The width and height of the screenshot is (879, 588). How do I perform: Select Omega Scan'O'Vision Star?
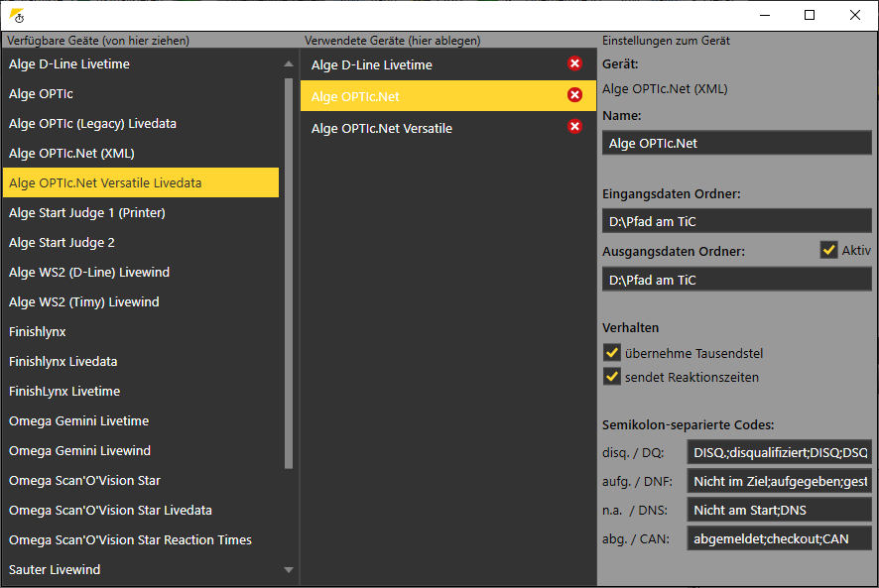pyautogui.click(x=141, y=480)
